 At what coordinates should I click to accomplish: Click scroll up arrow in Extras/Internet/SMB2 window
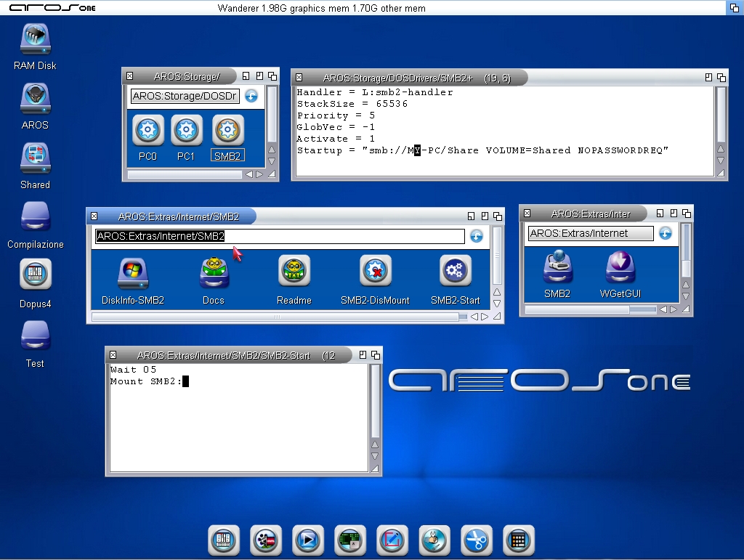coord(497,292)
